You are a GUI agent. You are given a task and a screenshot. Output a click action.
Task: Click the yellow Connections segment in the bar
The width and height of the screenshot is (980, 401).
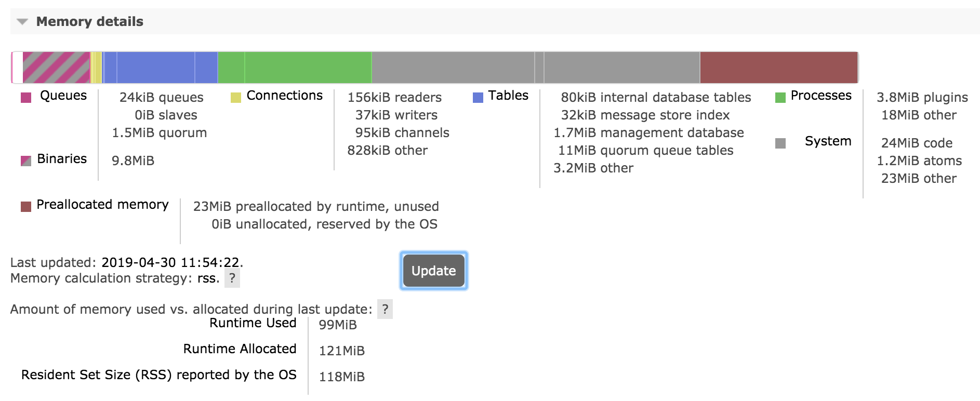pos(95,66)
